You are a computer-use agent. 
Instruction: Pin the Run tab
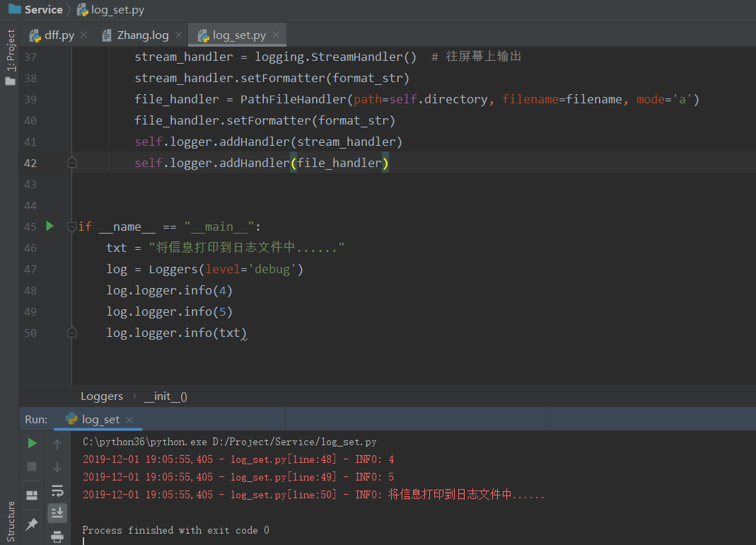point(32,524)
